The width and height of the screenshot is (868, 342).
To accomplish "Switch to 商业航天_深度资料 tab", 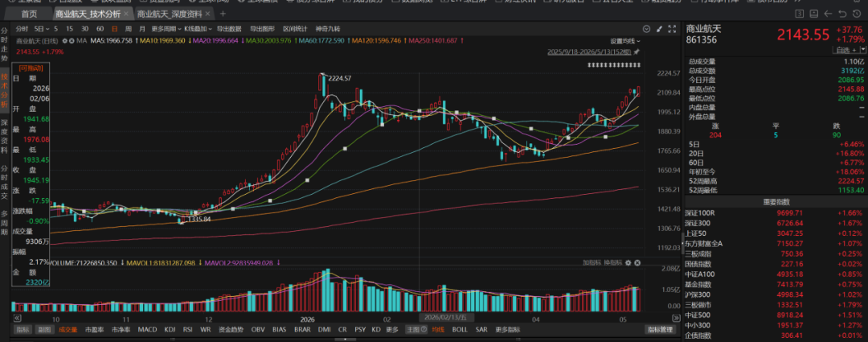I will 174,14.
